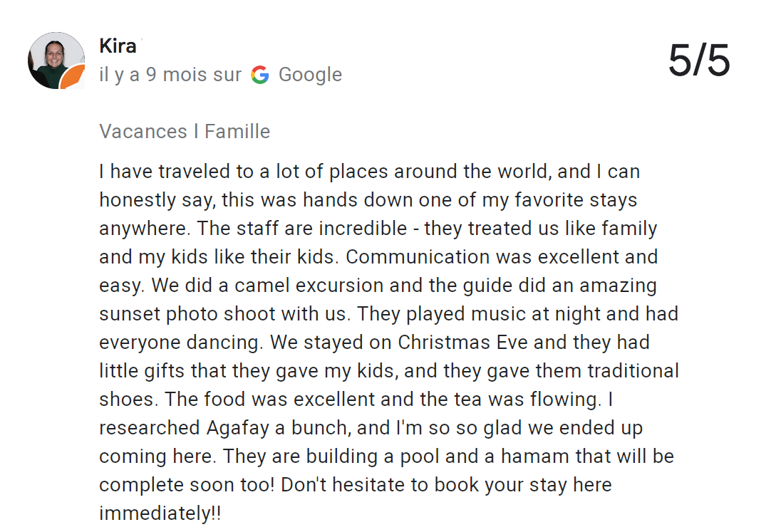Click the 5/5 rating score
781x532 pixels.
point(699,61)
